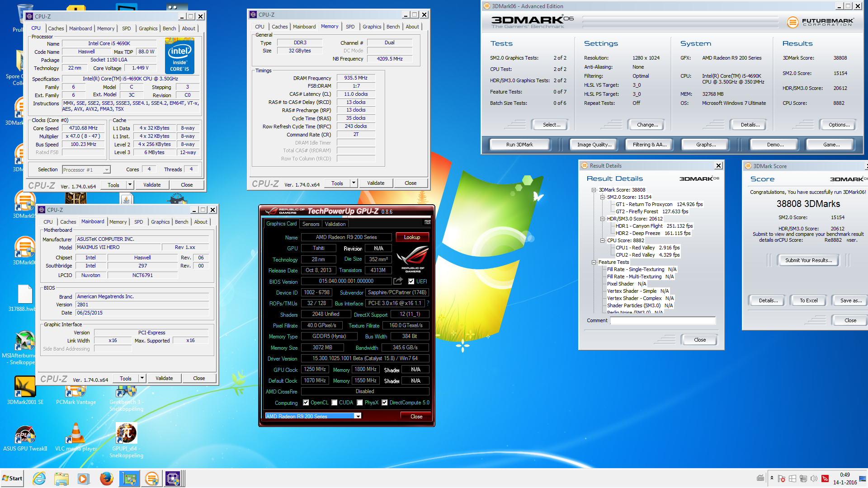Click the GPU-Z BIOS export arrow icon

pos(398,281)
